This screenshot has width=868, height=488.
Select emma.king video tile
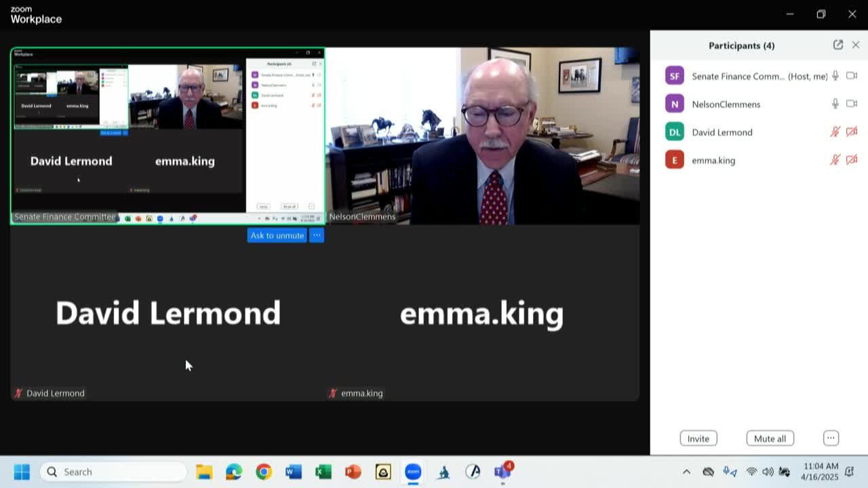pyautogui.click(x=482, y=313)
